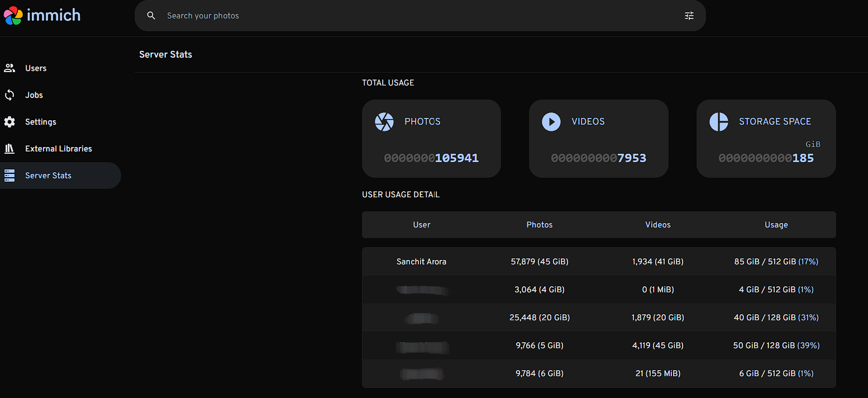Click the Photos column header
The image size is (868, 398).
click(x=540, y=225)
